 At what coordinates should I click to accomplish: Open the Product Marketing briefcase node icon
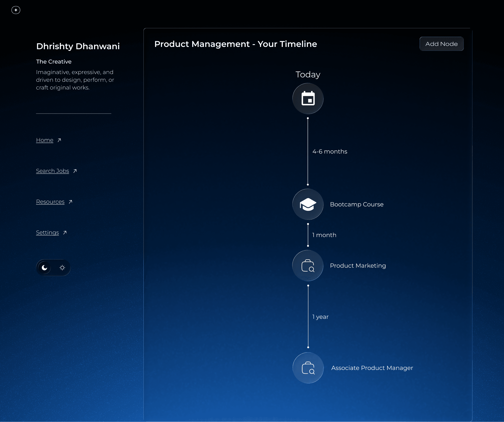(x=308, y=265)
